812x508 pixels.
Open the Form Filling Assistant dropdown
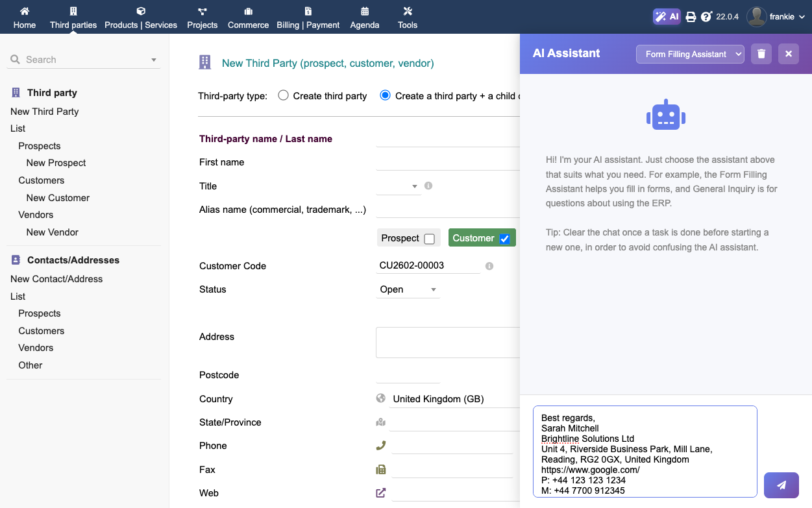tap(690, 54)
